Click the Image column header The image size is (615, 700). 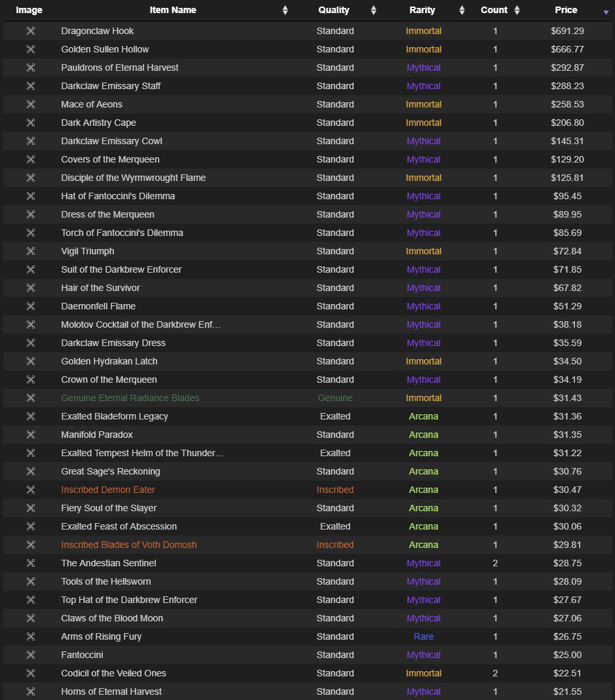pos(29,10)
